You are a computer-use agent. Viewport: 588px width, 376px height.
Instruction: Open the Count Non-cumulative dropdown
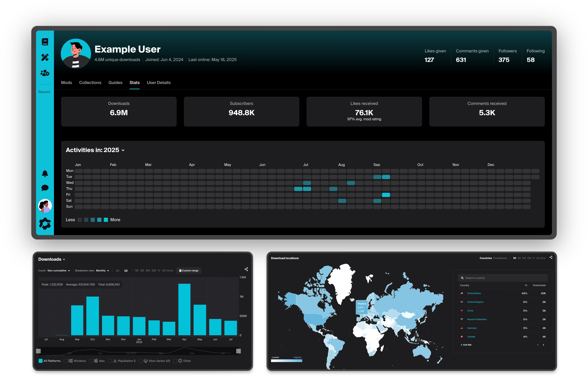59,271
